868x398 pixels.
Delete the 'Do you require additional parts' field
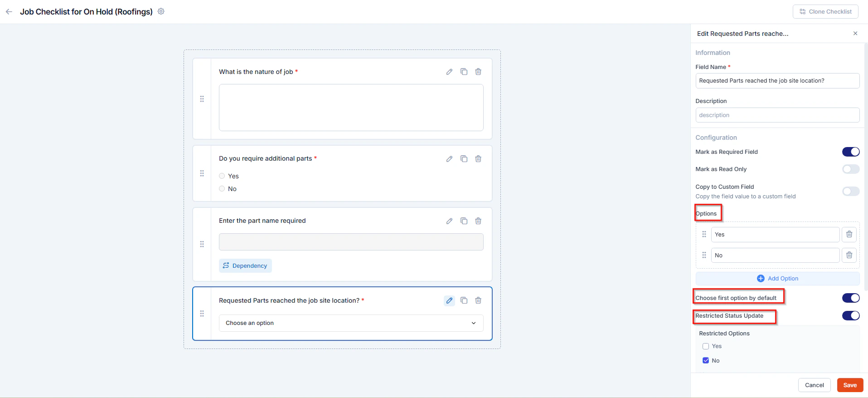click(478, 159)
